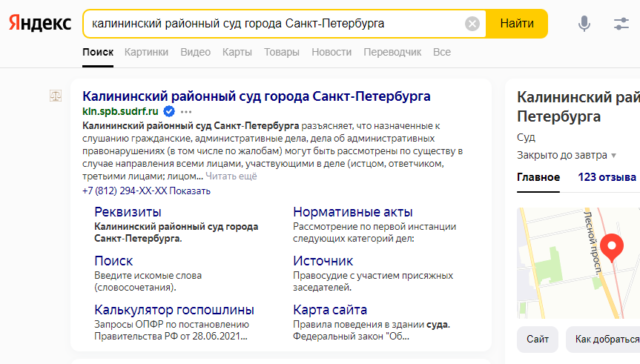Expand the 'Закрыто до завтра' hours dropdown
This screenshot has height=364, width=640.
pos(566,155)
